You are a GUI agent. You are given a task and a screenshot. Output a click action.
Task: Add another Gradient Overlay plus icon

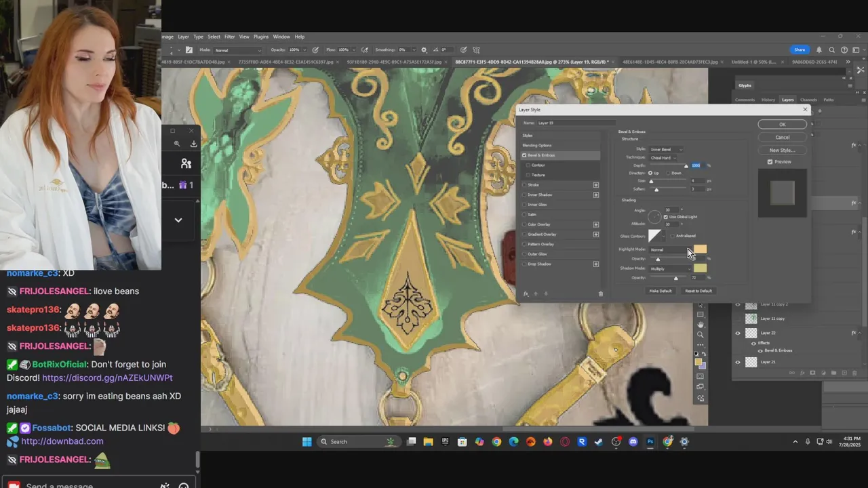click(x=595, y=234)
